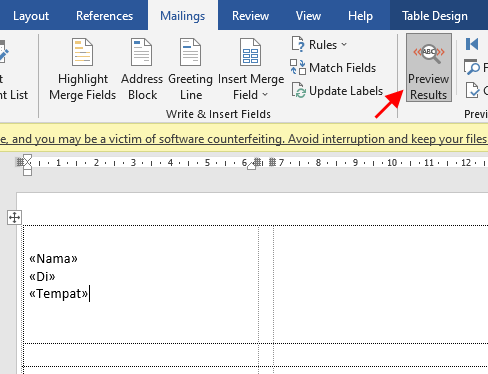Switch to the View tab
This screenshot has height=374, width=488.
click(x=308, y=16)
